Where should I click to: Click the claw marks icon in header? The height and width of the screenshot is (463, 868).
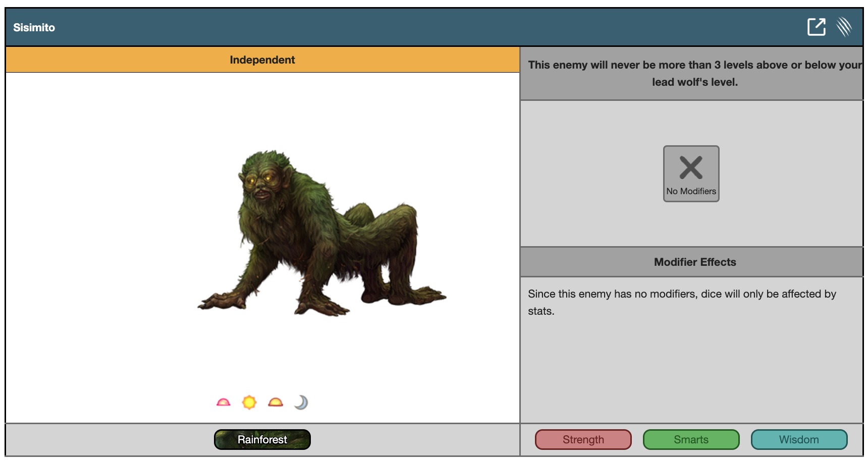pos(844,27)
